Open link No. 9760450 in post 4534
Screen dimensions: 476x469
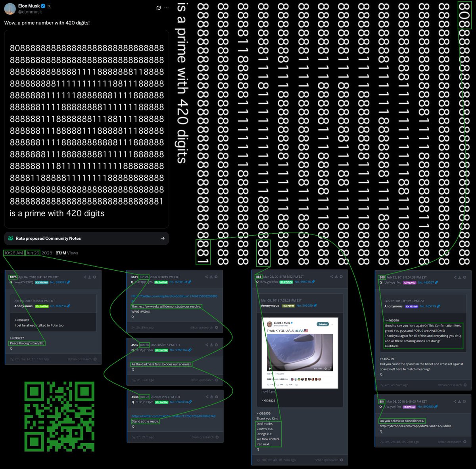click(x=180, y=402)
